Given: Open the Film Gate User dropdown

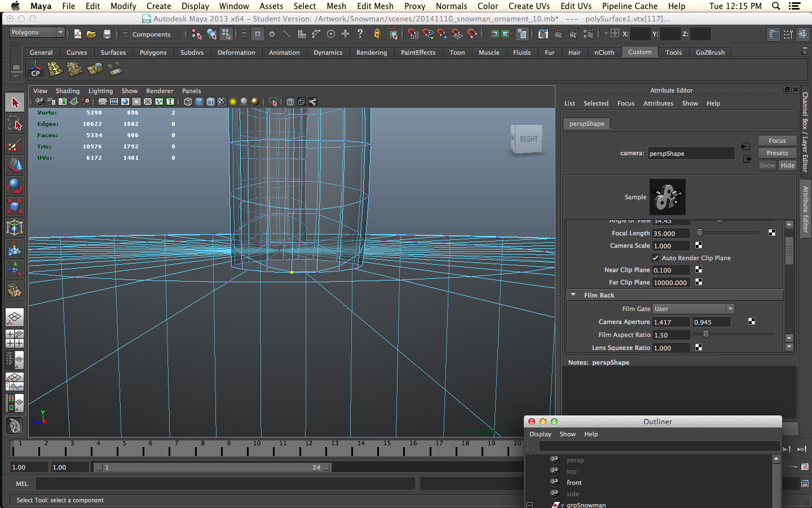Looking at the screenshot, I should pyautogui.click(x=693, y=309).
